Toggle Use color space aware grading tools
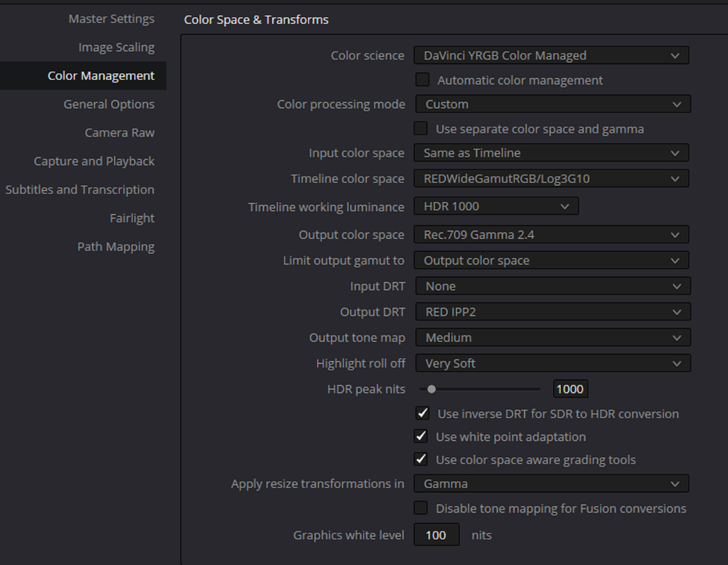Screen dimensions: 728x565 (x=422, y=459)
